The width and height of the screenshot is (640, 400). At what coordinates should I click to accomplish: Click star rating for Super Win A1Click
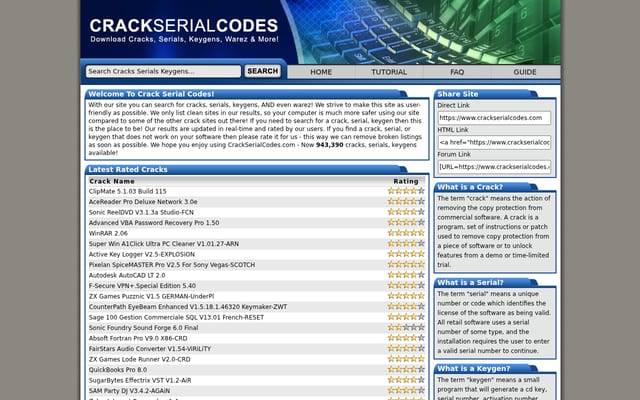[406, 243]
